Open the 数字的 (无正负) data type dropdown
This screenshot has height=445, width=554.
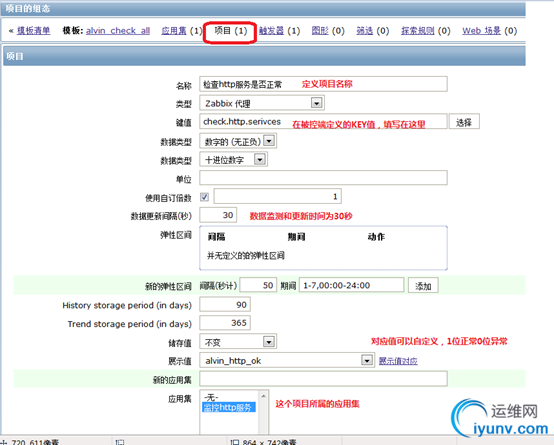tap(238, 141)
